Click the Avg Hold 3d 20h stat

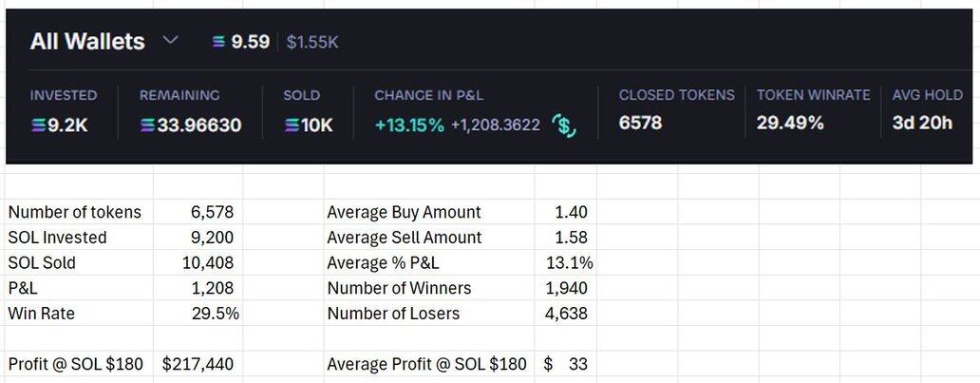922,123
